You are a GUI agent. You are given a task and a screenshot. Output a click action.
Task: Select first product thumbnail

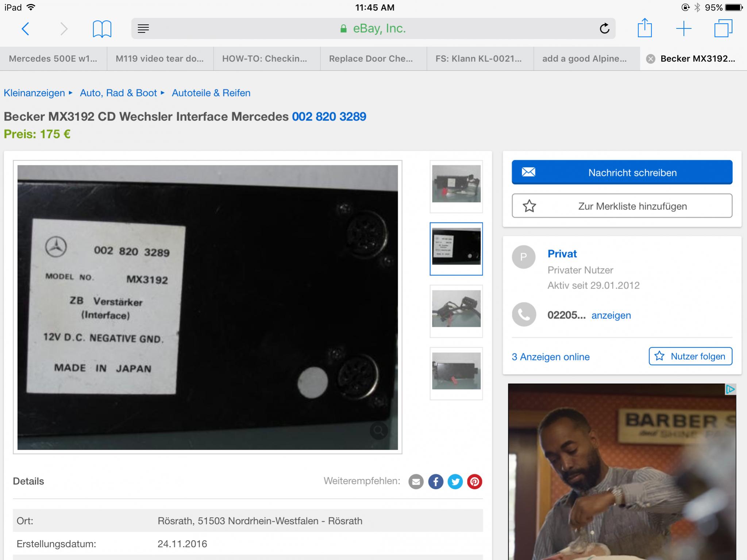pyautogui.click(x=456, y=186)
